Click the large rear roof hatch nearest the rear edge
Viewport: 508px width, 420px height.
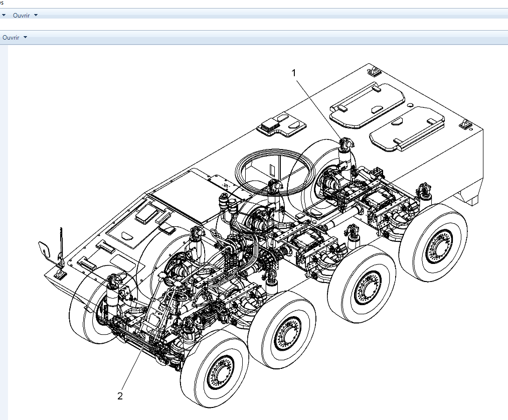pos(406,129)
